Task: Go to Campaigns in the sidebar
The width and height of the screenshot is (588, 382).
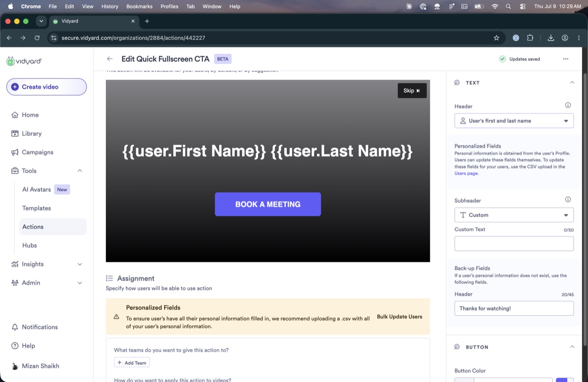Action: (32, 152)
